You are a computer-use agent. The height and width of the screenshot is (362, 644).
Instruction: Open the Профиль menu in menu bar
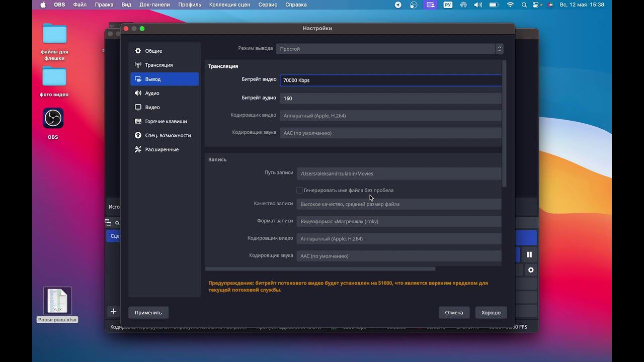click(x=189, y=5)
